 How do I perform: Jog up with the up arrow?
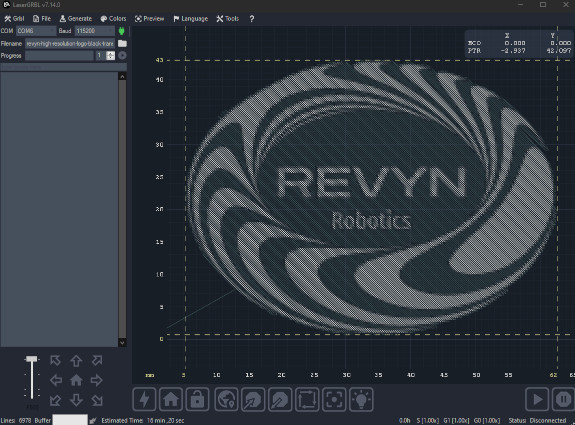point(76,361)
